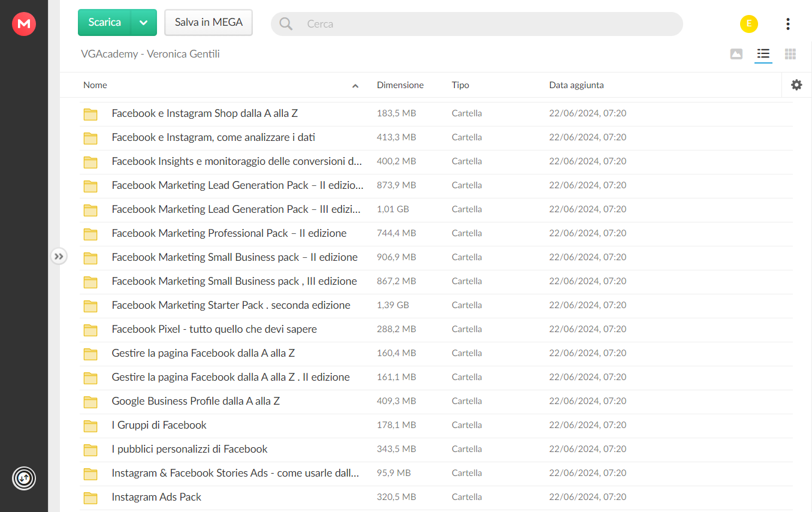
Task: Switch to grid thumbnail view icon
Action: tap(790, 54)
